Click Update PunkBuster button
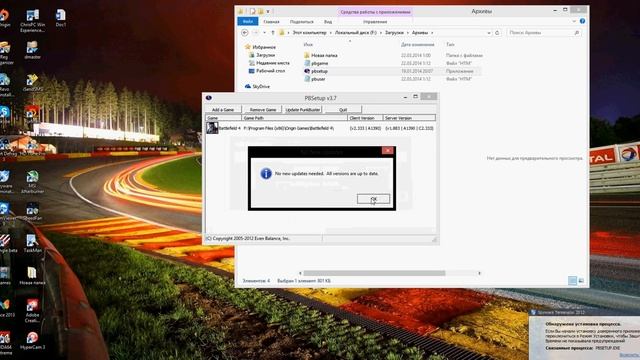 303,109
